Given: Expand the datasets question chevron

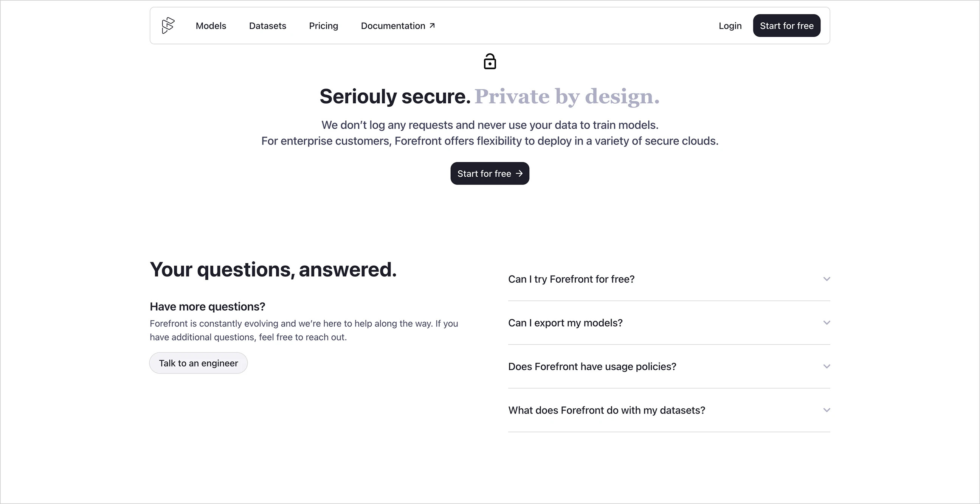Looking at the screenshot, I should tap(826, 411).
